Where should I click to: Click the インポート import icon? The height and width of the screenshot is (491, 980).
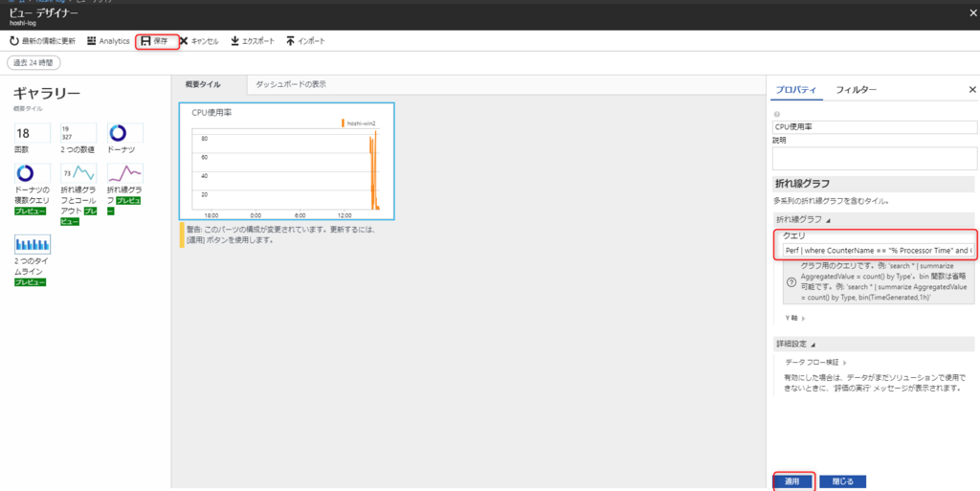[290, 41]
